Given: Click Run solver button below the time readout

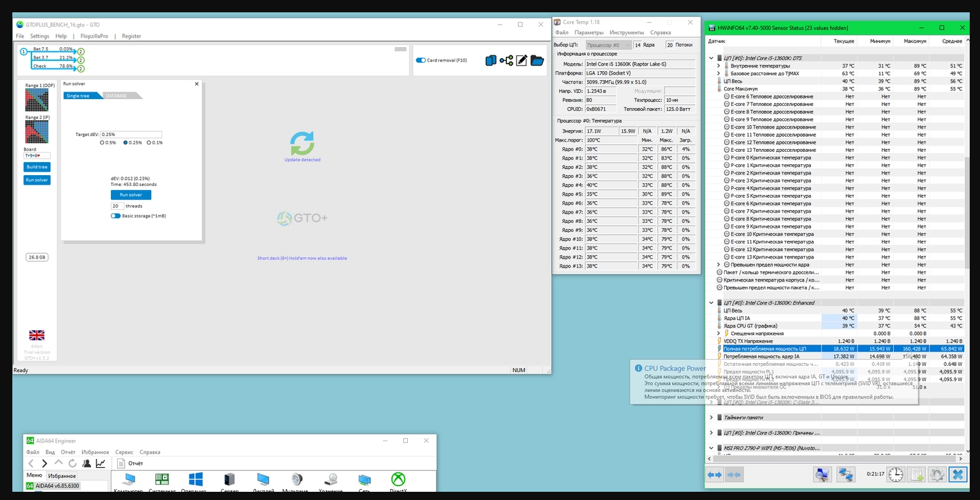Looking at the screenshot, I should coord(131,195).
